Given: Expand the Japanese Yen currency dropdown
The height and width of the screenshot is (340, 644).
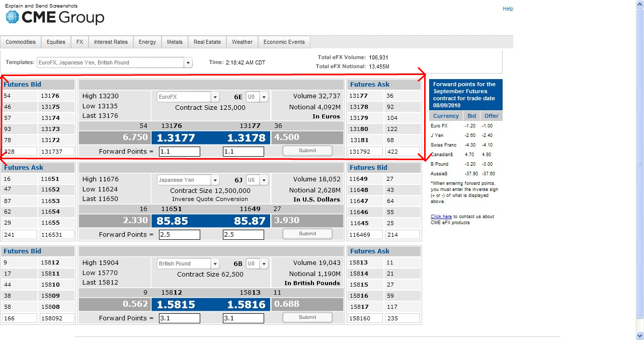Looking at the screenshot, I should (x=215, y=180).
